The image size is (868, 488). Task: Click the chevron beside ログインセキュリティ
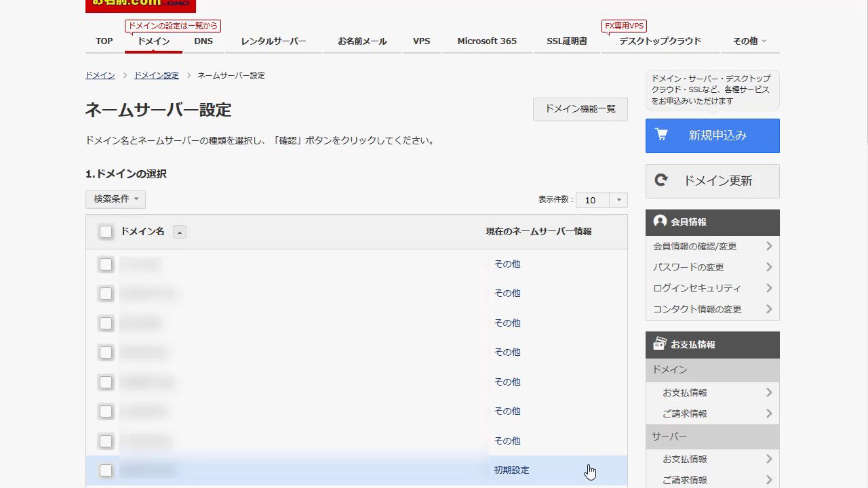point(769,288)
